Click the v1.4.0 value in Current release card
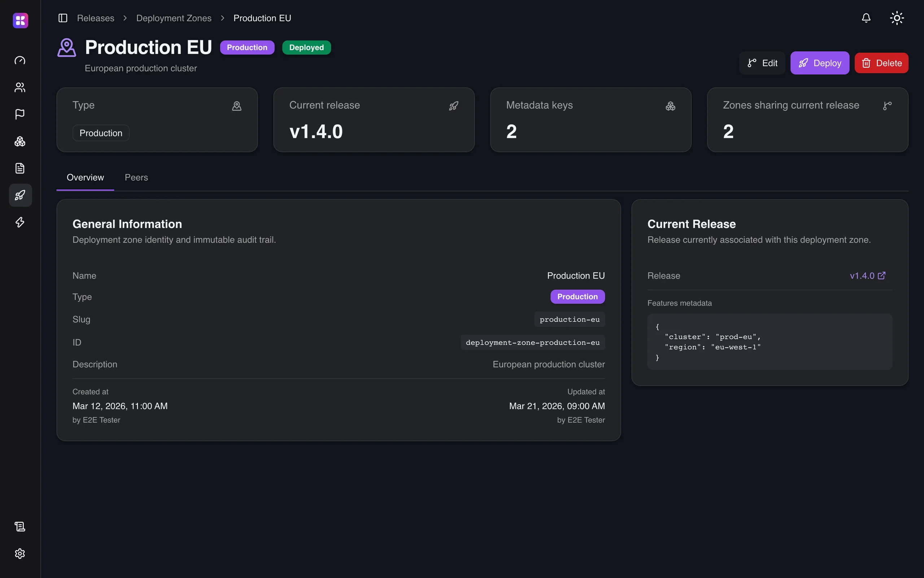 (316, 131)
